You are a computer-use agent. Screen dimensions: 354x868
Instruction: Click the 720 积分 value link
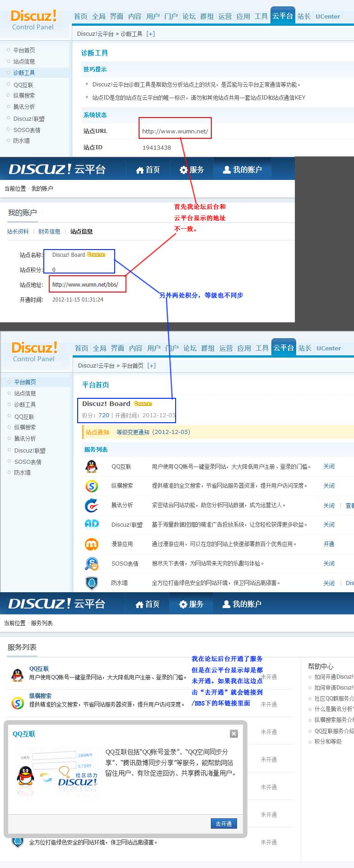104,415
